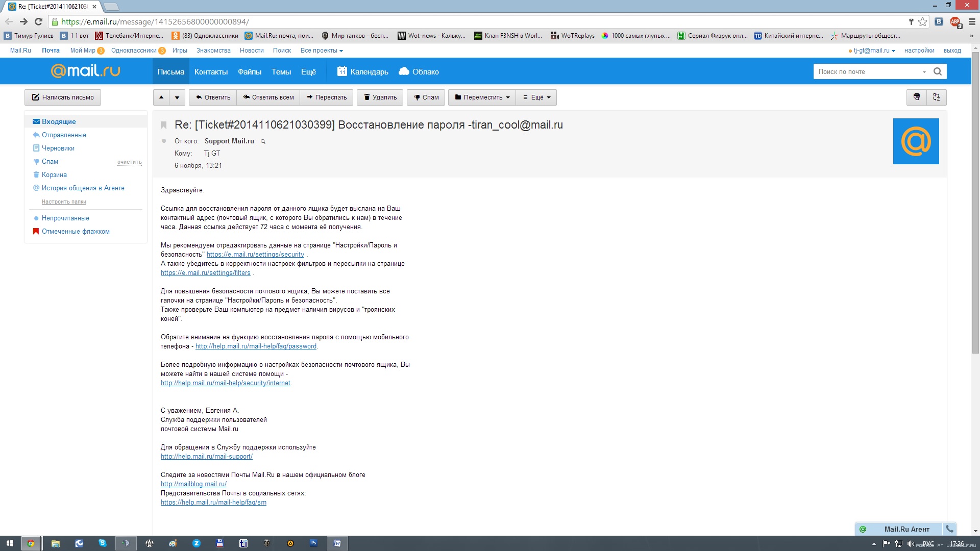Search letters from Support Mail.ru icon
This screenshot has width=980, height=551.
pos(263,141)
